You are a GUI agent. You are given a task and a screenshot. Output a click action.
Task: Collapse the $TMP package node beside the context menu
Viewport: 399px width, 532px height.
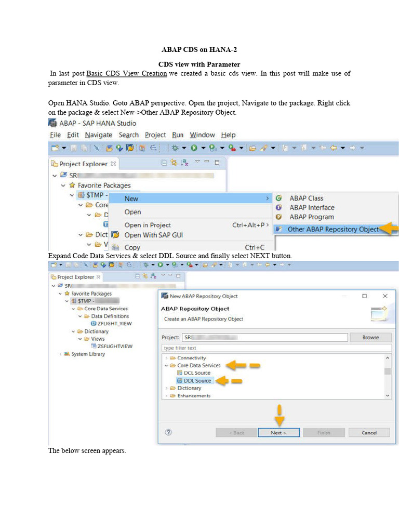(x=72, y=195)
